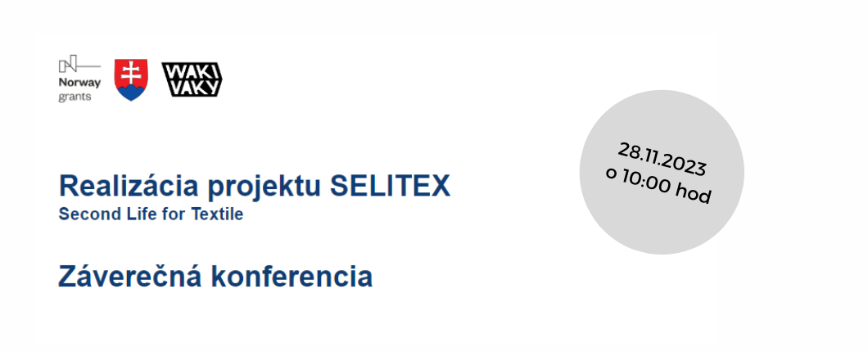The width and height of the screenshot is (868, 352).
Task: Click the time 'o 10:00 hod'
Action: click(658, 185)
